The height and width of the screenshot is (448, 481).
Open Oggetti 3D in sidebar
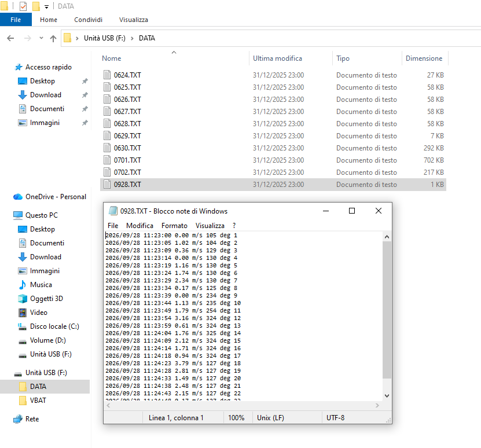[46, 299]
